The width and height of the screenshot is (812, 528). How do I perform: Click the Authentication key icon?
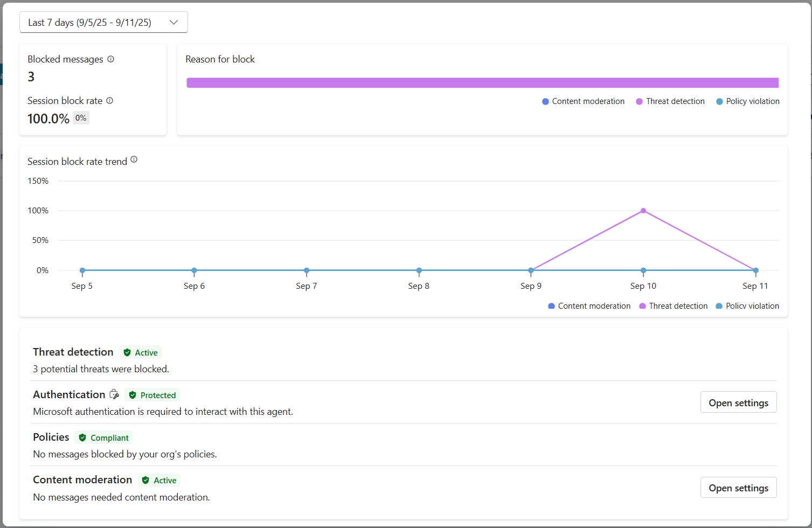click(x=114, y=394)
